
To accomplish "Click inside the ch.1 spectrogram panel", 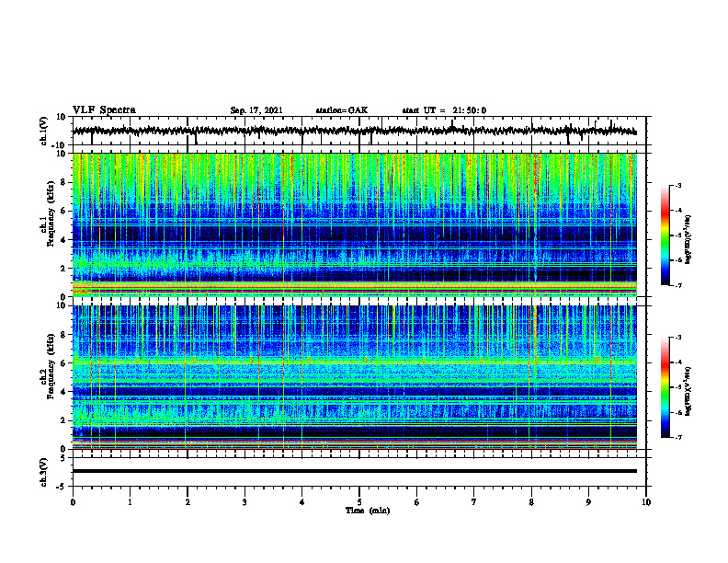I will (355, 224).
